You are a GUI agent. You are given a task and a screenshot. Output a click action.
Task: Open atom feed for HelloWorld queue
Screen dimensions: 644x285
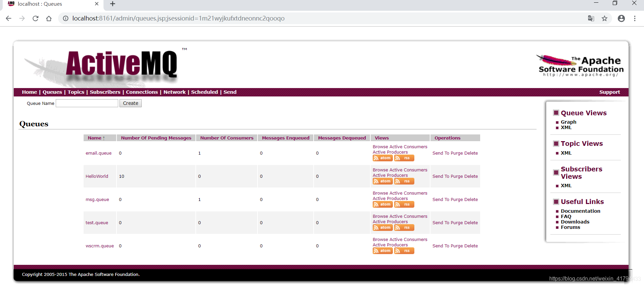(382, 181)
